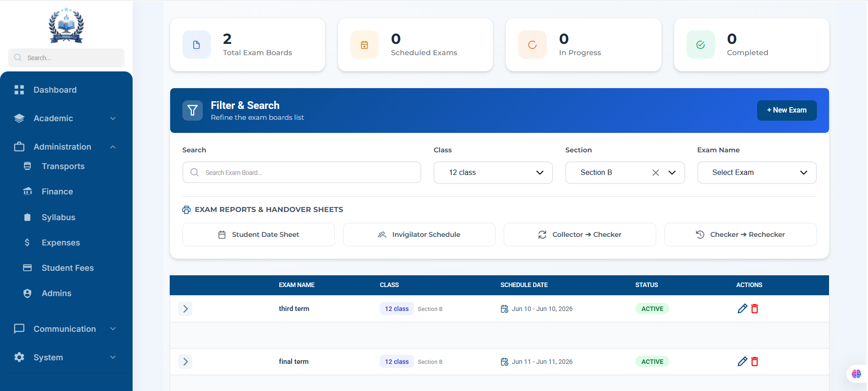Click the Jun 10 - Jun 10, 2026 date

pyautogui.click(x=542, y=309)
